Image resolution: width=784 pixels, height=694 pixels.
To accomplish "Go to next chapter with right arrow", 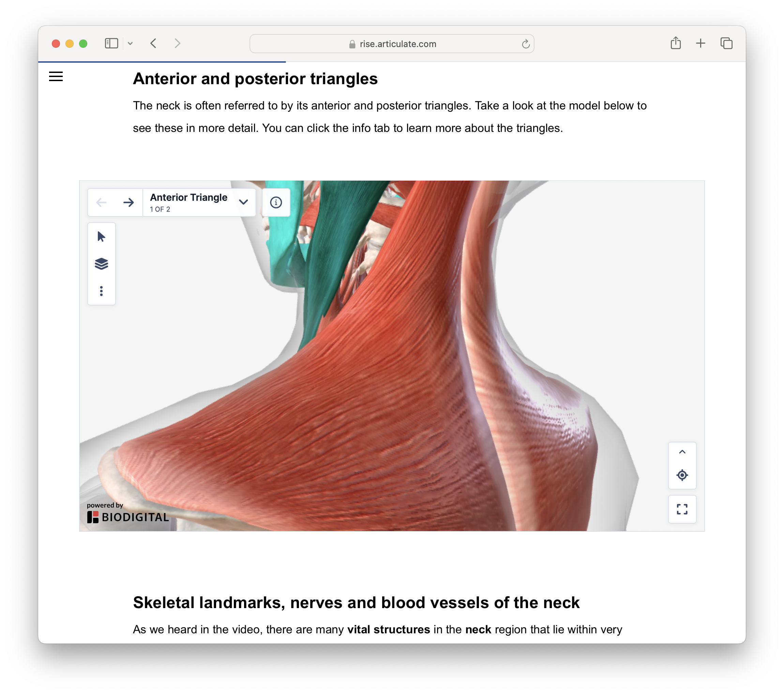I will click(x=129, y=202).
